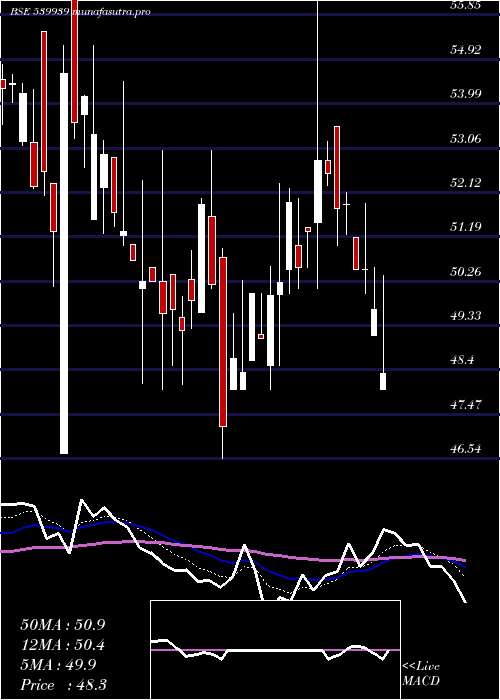500x700 pixels.
Task: Click the 46.54 price axis label
Action: (x=465, y=449)
